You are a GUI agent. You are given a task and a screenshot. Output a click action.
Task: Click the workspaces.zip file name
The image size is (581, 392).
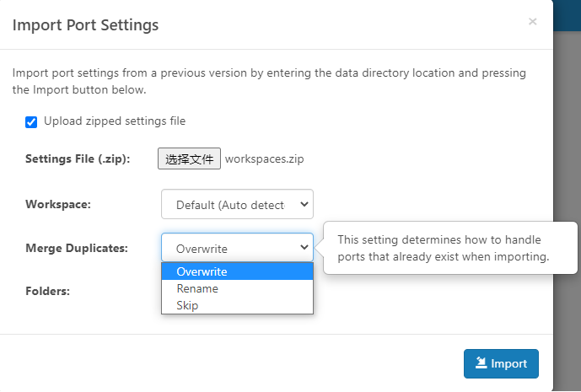pyautogui.click(x=264, y=159)
